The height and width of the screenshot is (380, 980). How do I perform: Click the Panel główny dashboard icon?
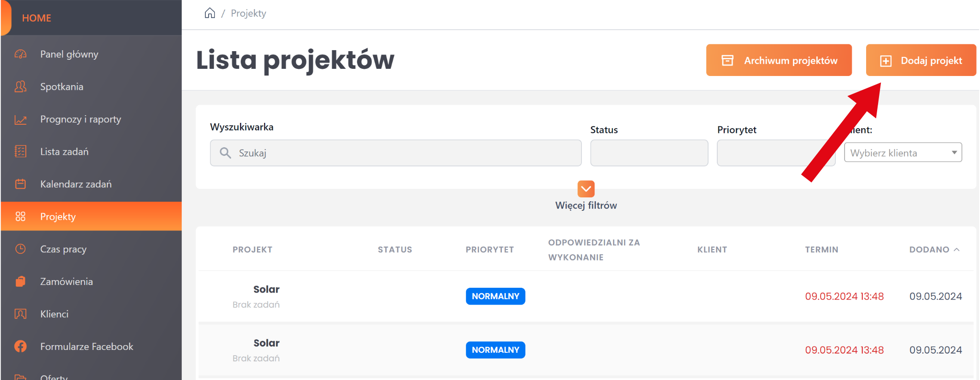(21, 54)
